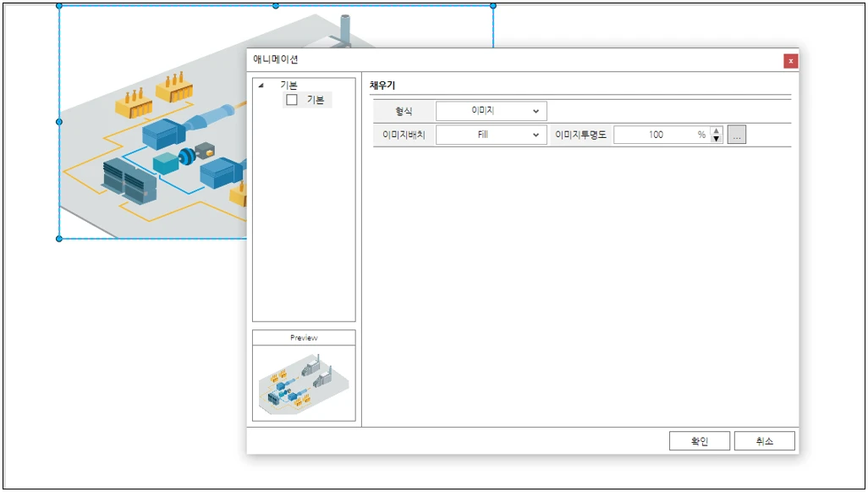The height and width of the screenshot is (492, 868).
Task: Click the 형식 label cell
Action: click(404, 111)
